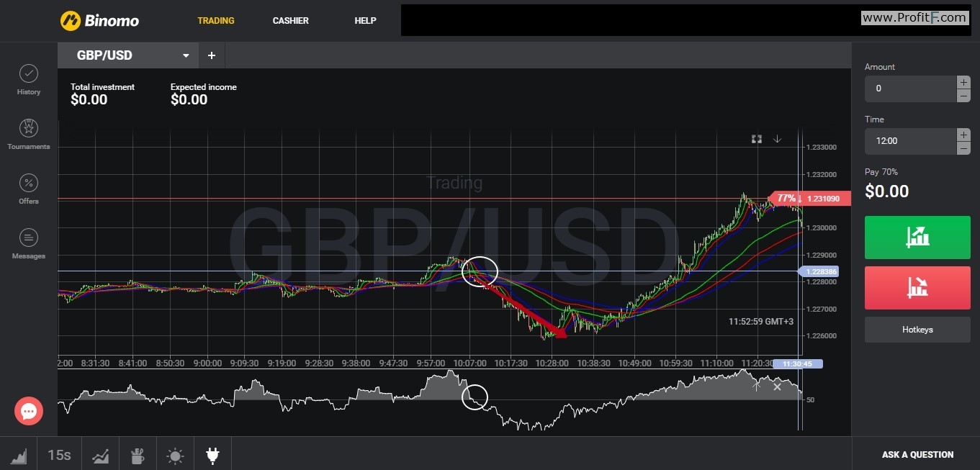Open the Tournaments section
The image size is (980, 470).
coord(29,134)
